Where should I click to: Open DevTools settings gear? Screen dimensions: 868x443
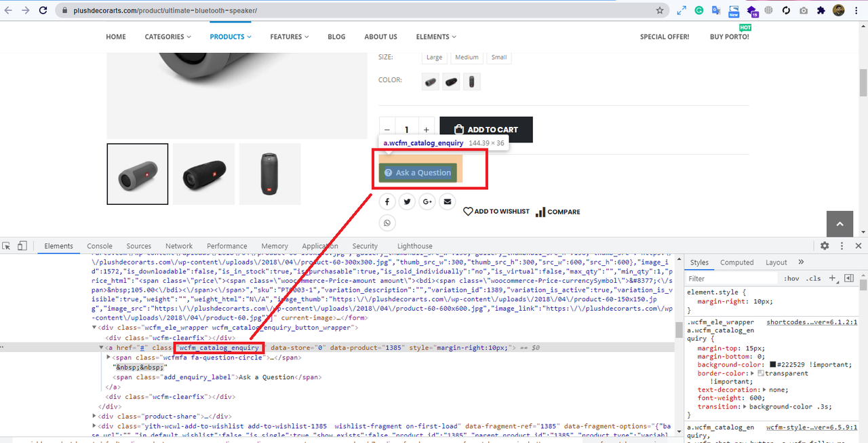[825, 246]
